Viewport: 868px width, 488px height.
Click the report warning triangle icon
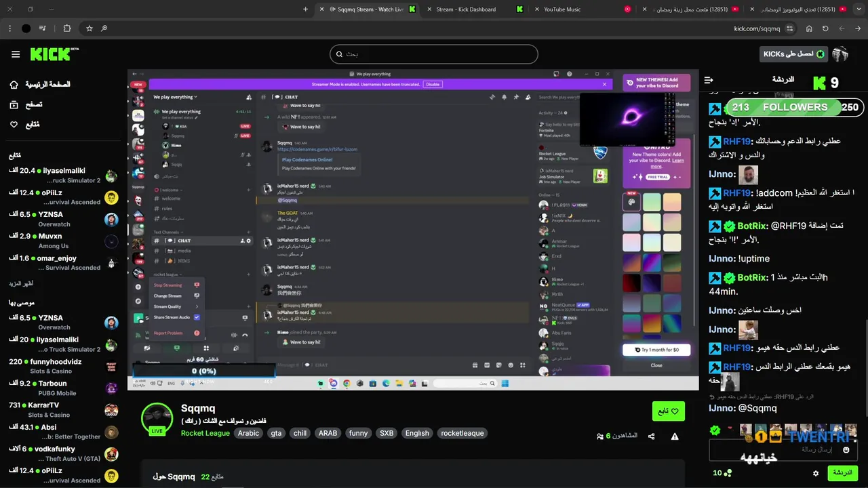click(675, 436)
